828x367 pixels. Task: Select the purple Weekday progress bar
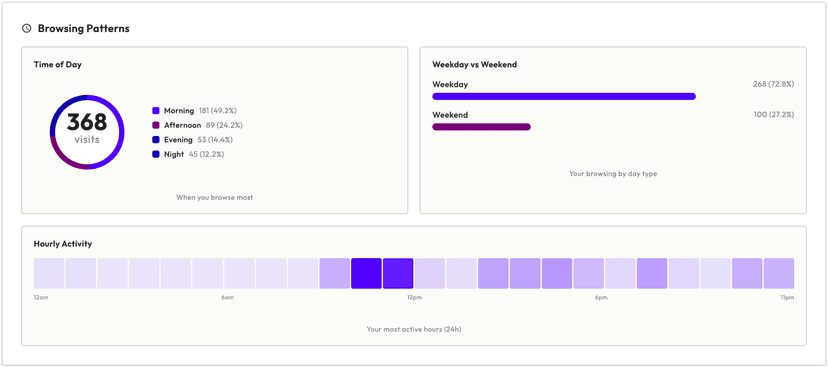tap(564, 96)
